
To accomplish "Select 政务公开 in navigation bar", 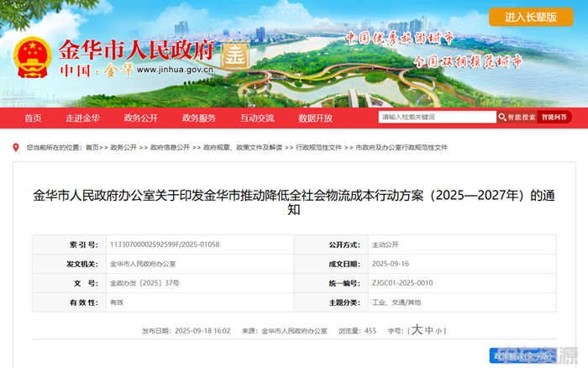I will click(140, 118).
